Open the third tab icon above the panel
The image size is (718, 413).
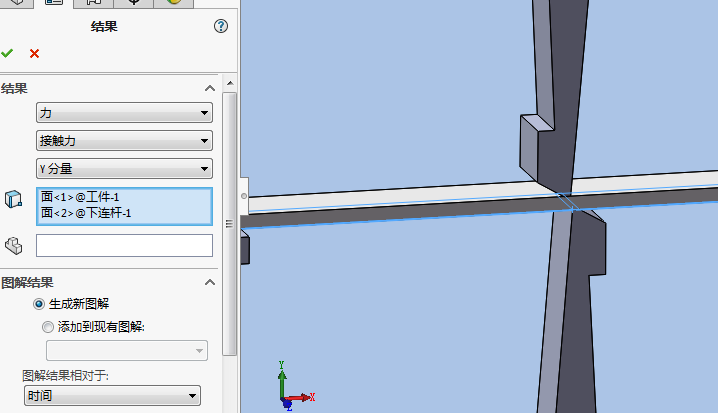[x=93, y=3]
